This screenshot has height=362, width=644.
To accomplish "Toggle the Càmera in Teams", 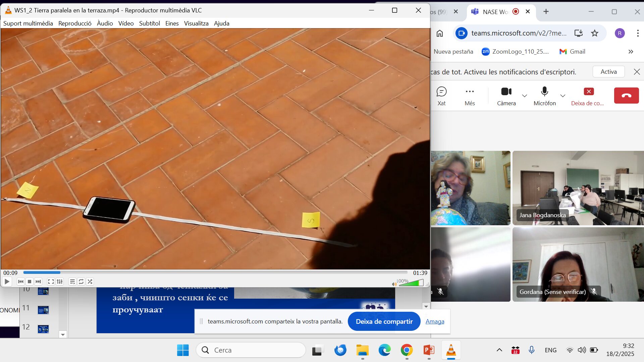I will (506, 96).
